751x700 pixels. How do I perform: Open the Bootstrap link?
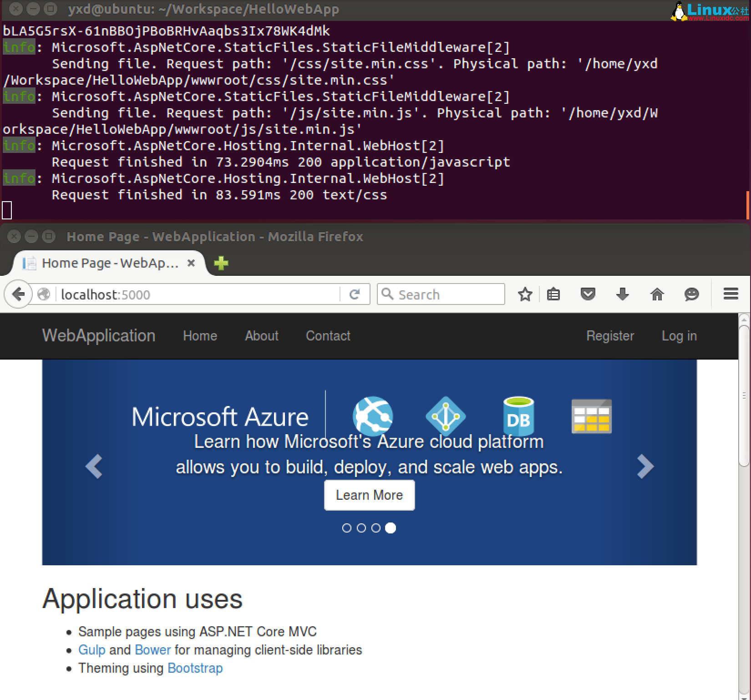(x=195, y=668)
